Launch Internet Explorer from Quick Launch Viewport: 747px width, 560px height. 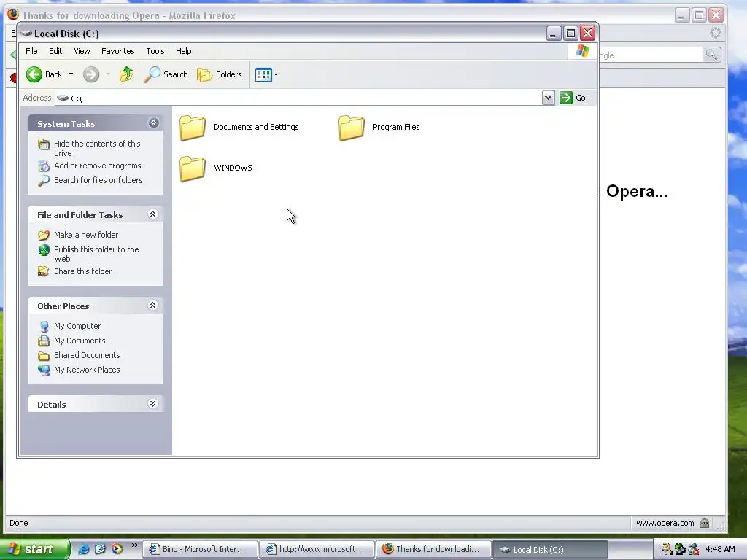point(83,549)
